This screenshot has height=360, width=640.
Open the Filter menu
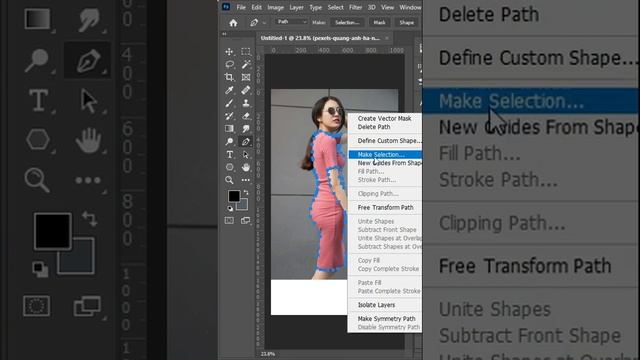pyautogui.click(x=356, y=7)
